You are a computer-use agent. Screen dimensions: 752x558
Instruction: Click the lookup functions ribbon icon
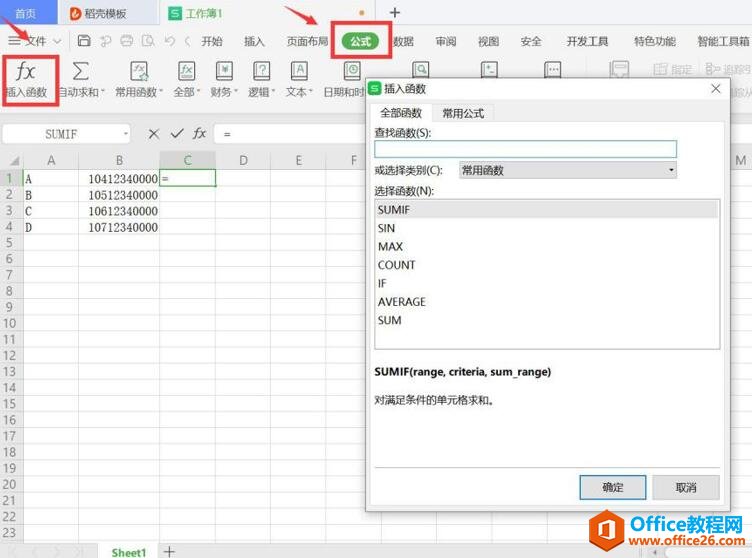tap(421, 70)
